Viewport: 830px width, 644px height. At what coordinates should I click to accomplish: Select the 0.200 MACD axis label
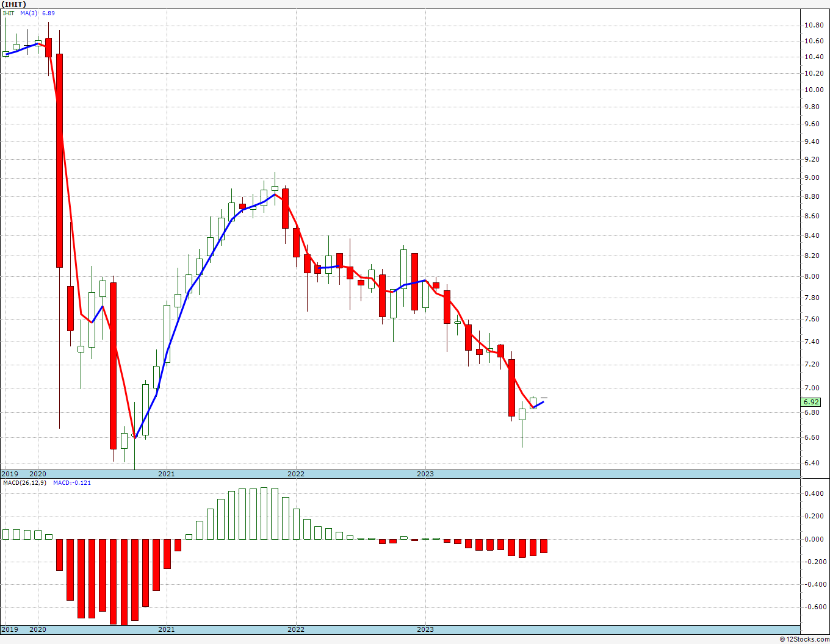pos(814,516)
